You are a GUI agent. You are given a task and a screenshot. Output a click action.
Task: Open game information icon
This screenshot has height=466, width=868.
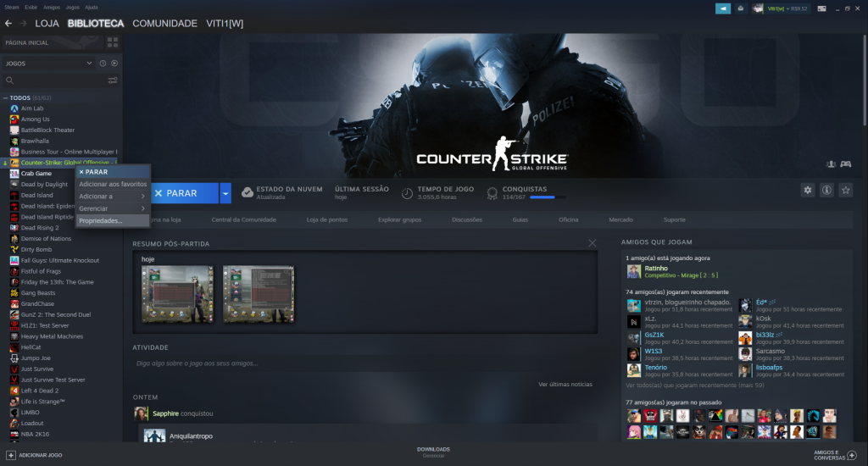(826, 190)
